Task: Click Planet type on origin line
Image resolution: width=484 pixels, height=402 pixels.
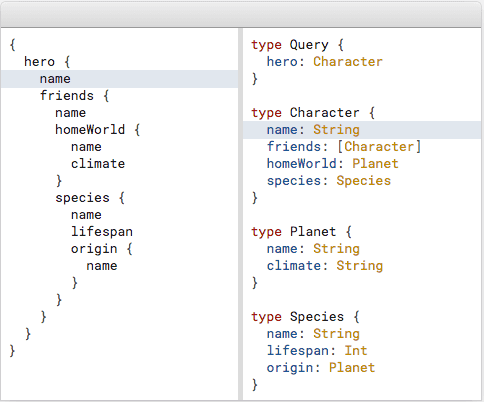Action: (352, 368)
